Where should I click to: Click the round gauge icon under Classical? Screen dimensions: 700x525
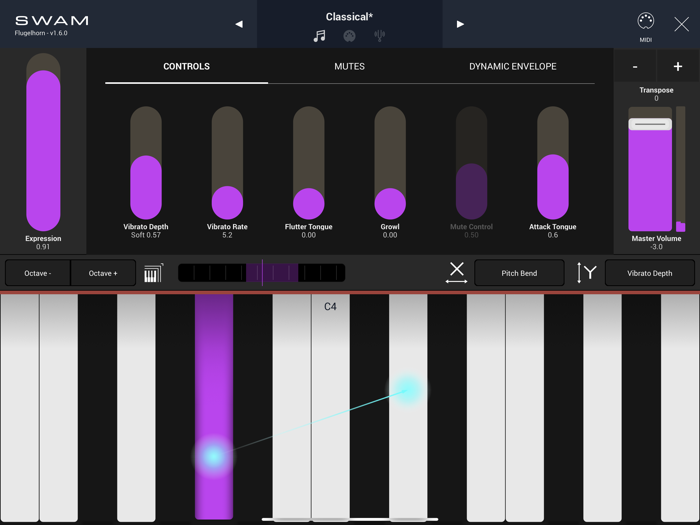(x=349, y=36)
